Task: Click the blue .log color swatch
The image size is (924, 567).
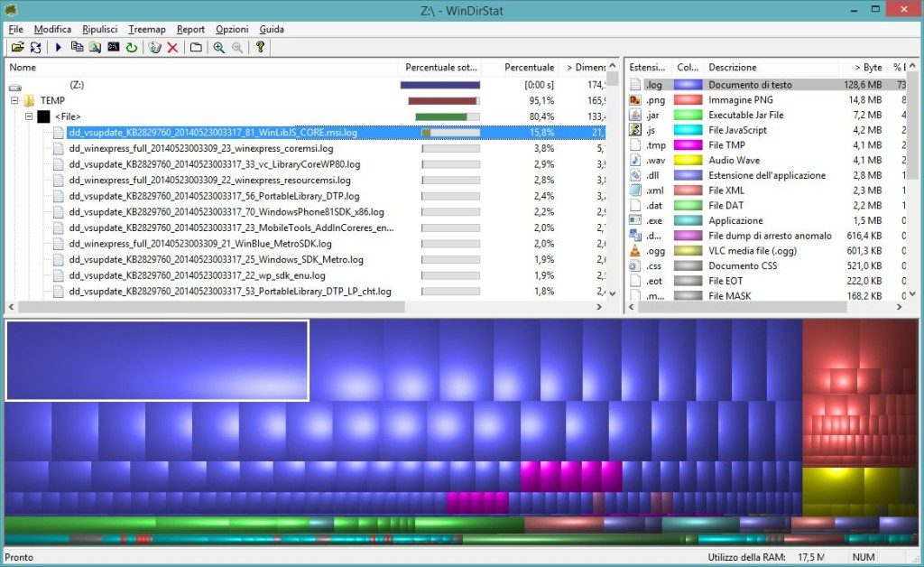Action: click(688, 85)
